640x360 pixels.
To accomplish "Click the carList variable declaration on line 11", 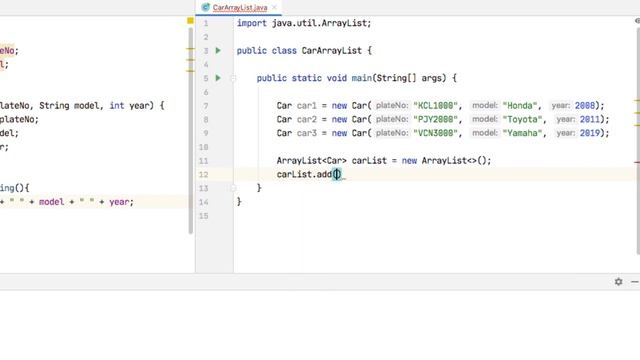I will (369, 161).
